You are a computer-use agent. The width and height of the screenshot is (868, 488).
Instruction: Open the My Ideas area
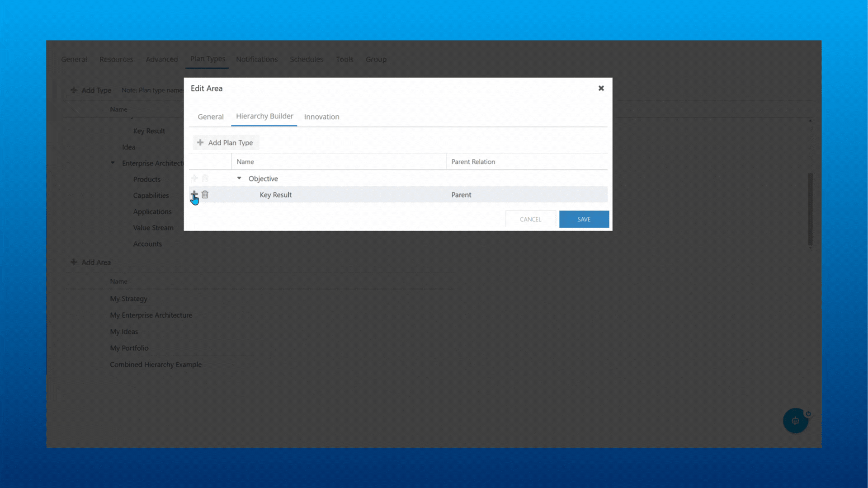[124, 332]
